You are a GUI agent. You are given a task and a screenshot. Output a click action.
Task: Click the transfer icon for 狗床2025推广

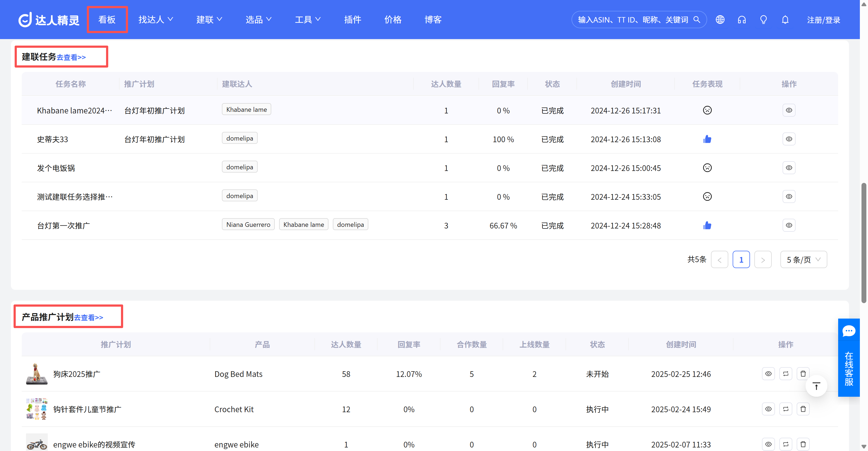tap(786, 374)
